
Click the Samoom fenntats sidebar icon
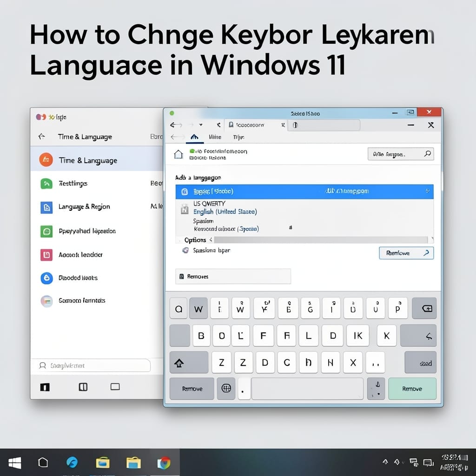(x=46, y=301)
